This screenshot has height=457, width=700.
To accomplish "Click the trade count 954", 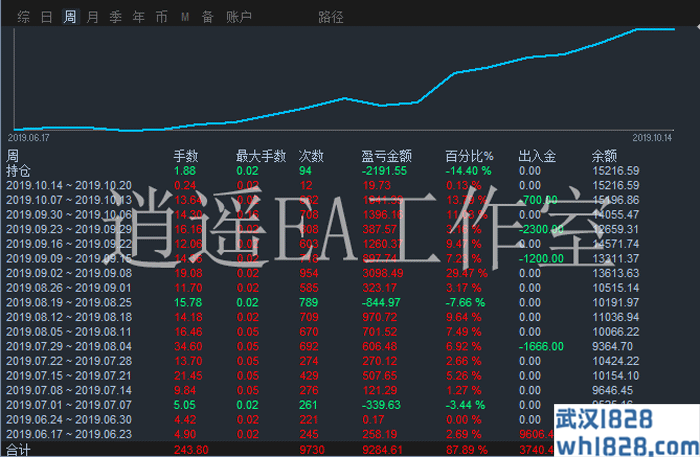I will pyautogui.click(x=309, y=273).
